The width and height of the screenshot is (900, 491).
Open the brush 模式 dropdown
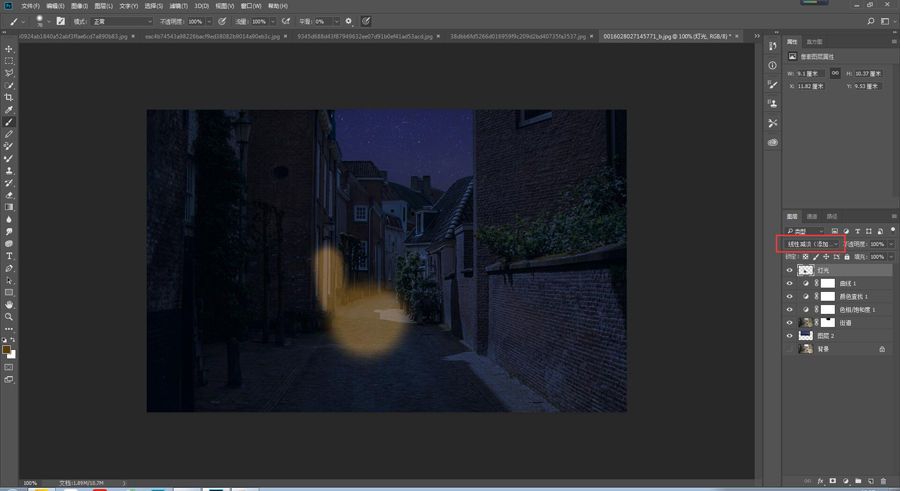pos(122,21)
